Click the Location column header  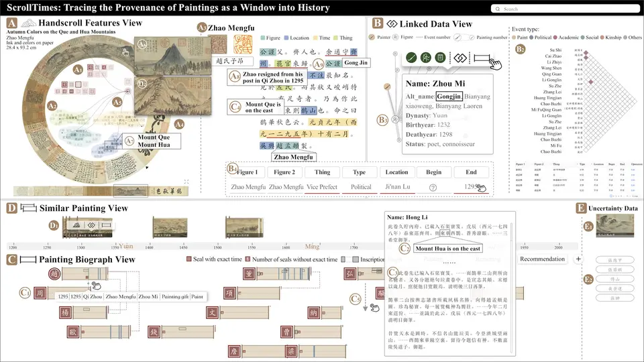pos(396,172)
